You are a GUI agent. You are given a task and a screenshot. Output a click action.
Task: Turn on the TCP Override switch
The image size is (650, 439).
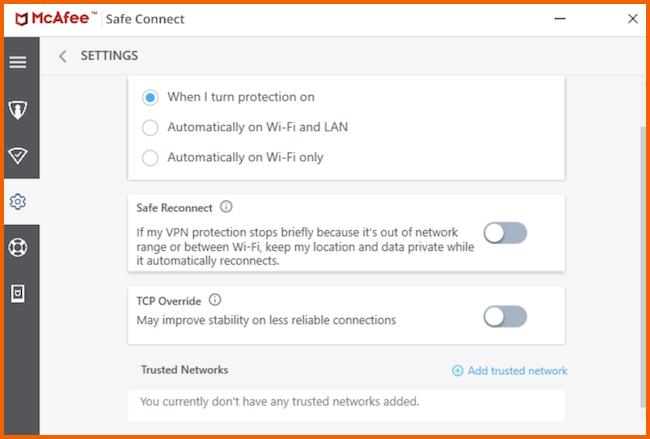[x=505, y=317]
